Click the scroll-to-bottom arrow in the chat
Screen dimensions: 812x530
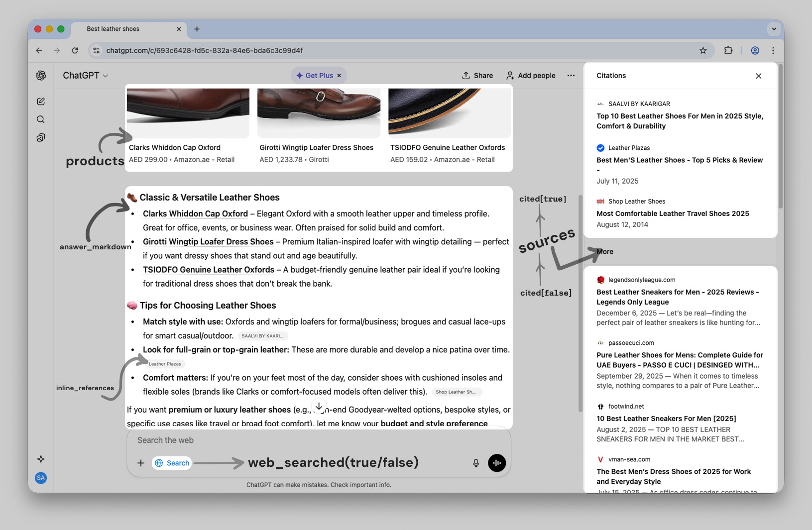(x=319, y=406)
